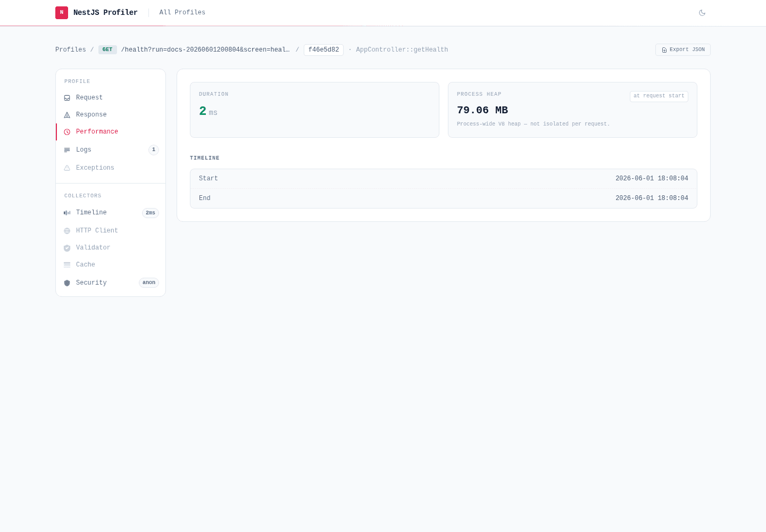Viewport: 766px width, 532px height.
Task: Click the Request inbox icon
Action: (67, 98)
